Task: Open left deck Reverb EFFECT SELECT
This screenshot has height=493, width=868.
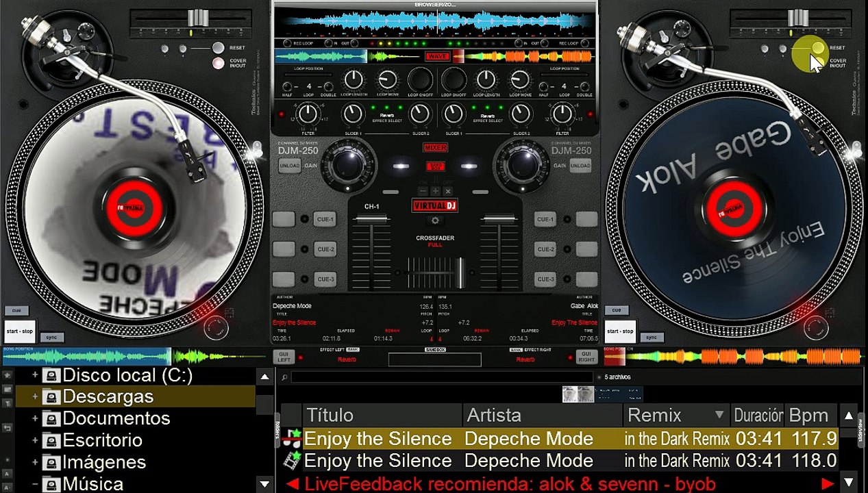Action: click(387, 118)
